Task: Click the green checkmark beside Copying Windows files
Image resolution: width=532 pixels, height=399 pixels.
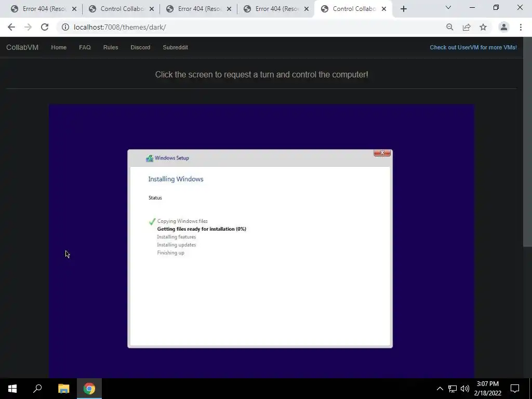Action: point(152,221)
